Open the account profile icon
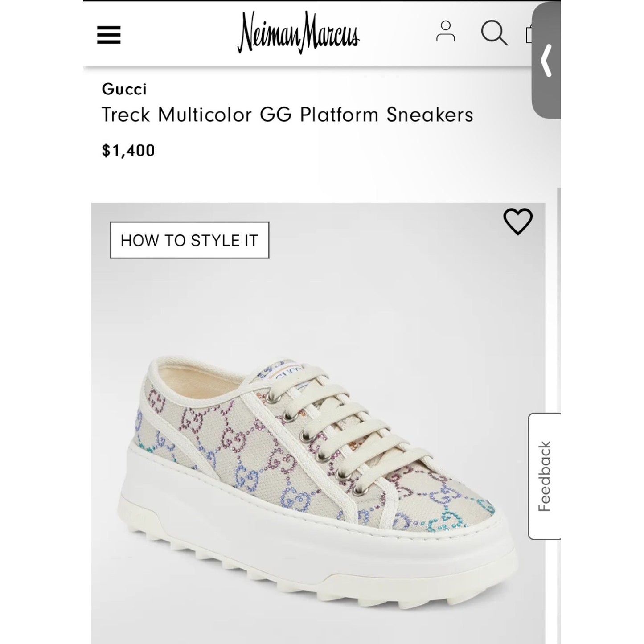The width and height of the screenshot is (644, 644). 445,32
